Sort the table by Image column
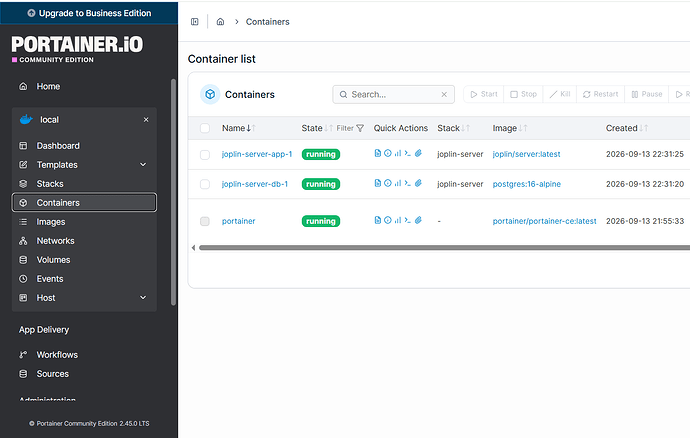The width and height of the screenshot is (690, 438). pos(510,128)
